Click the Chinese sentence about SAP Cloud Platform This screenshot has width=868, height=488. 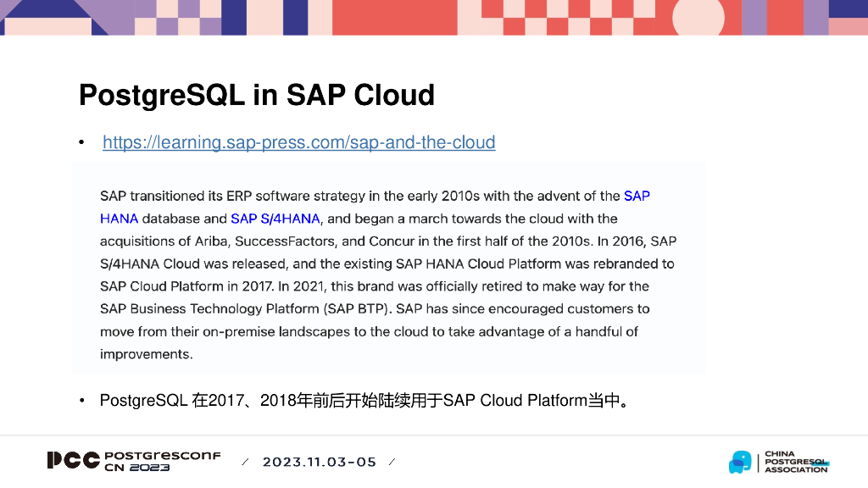coord(364,400)
